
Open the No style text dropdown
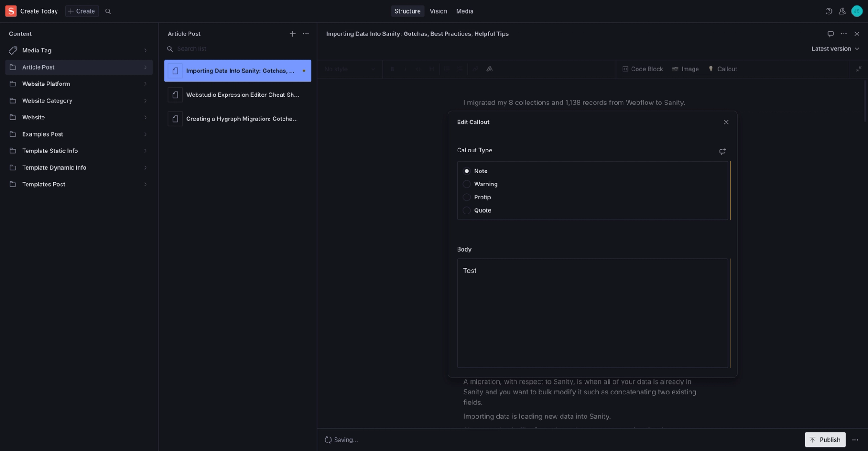click(350, 69)
